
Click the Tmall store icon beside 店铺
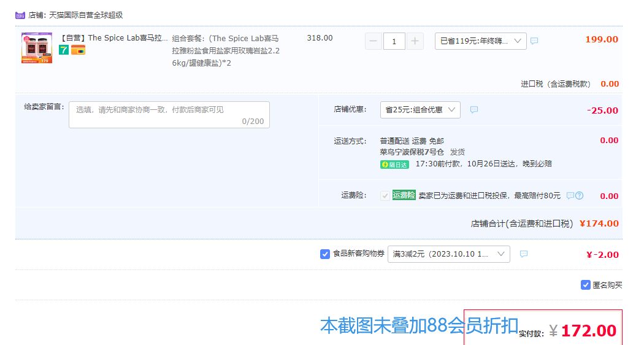[x=20, y=15]
